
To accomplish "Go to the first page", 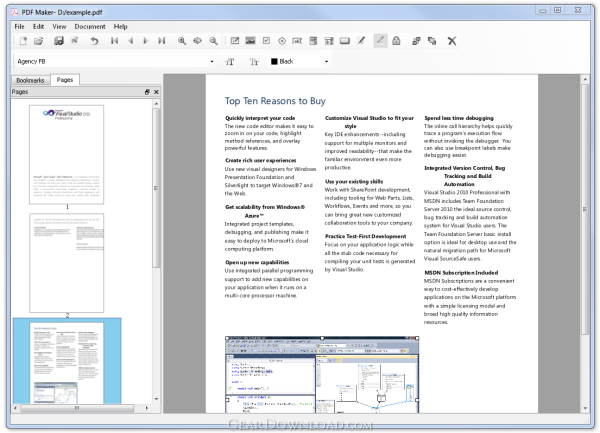I will tap(115, 41).
